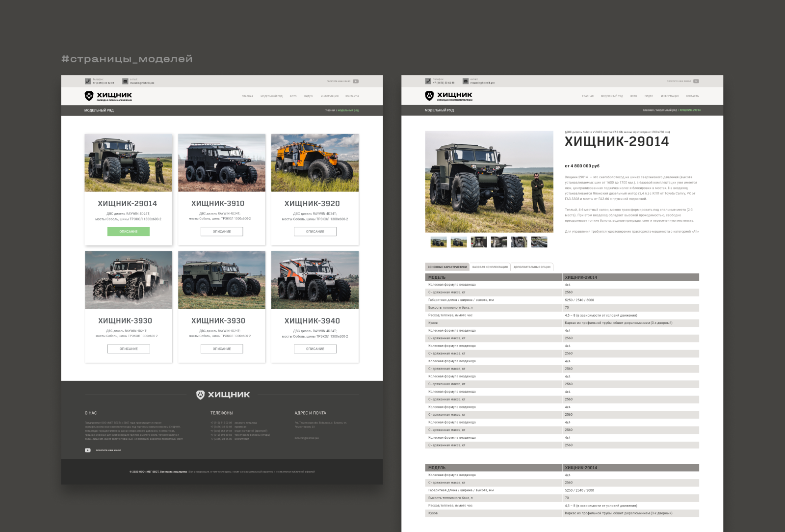Open the ДОПОЛНИТЕЛЬНЫЕ ОПЦИИ tab
The image size is (785, 532).
532,267
